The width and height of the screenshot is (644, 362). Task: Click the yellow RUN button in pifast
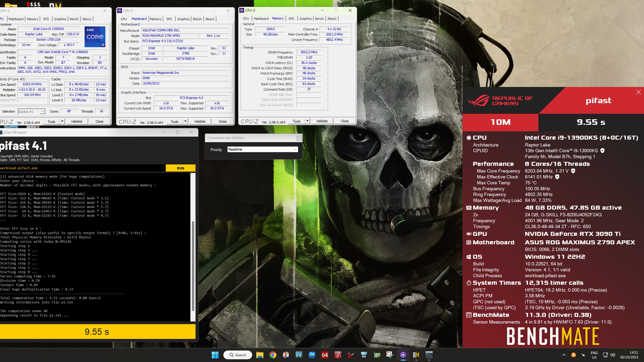pos(181,168)
